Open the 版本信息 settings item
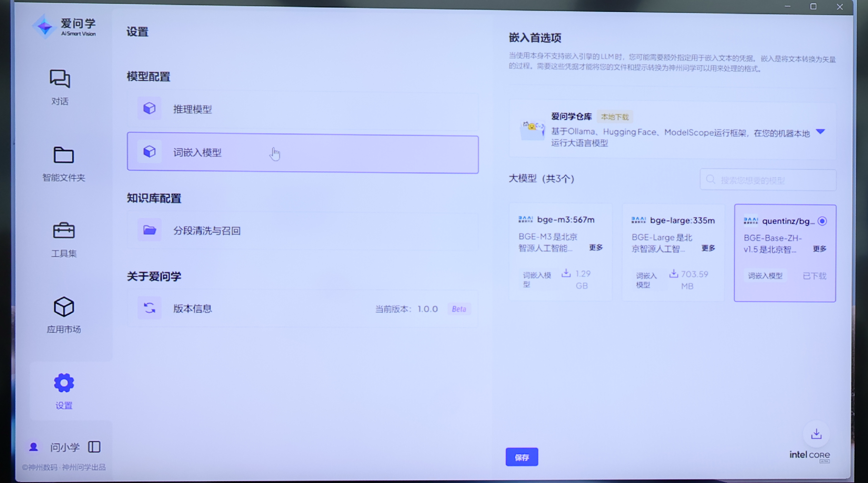Image resolution: width=868 pixels, height=483 pixels. [x=302, y=308]
